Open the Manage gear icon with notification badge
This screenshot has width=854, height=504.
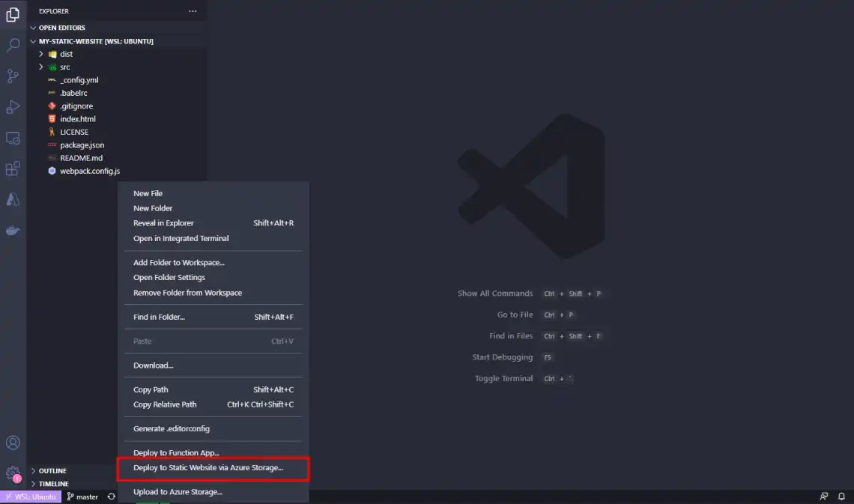13,473
